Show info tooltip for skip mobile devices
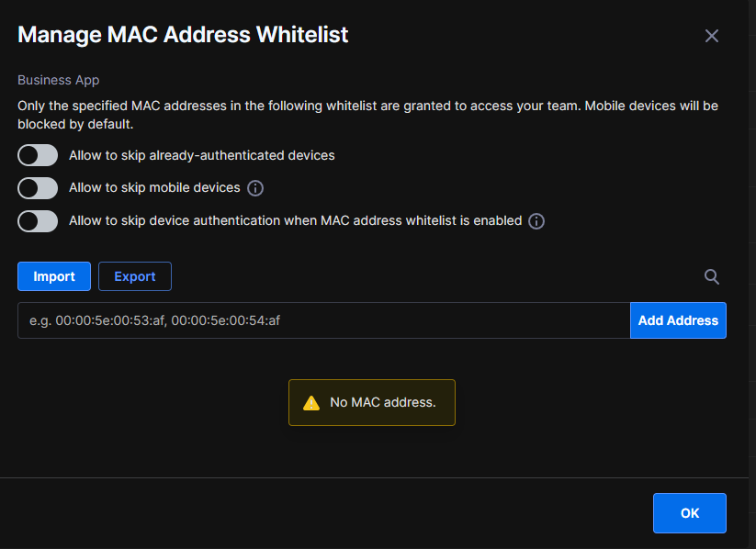 (255, 188)
